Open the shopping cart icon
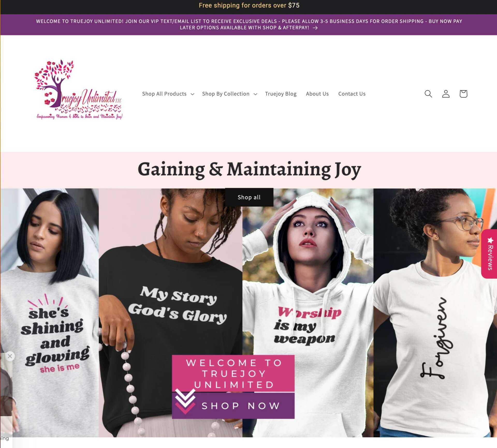Image resolution: width=497 pixels, height=448 pixels. click(x=463, y=94)
